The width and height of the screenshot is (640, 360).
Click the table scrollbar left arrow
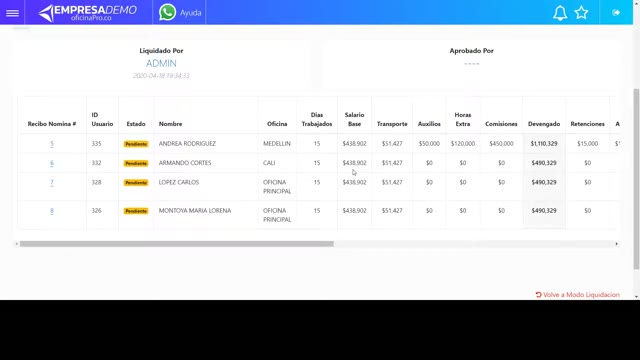pos(17,244)
